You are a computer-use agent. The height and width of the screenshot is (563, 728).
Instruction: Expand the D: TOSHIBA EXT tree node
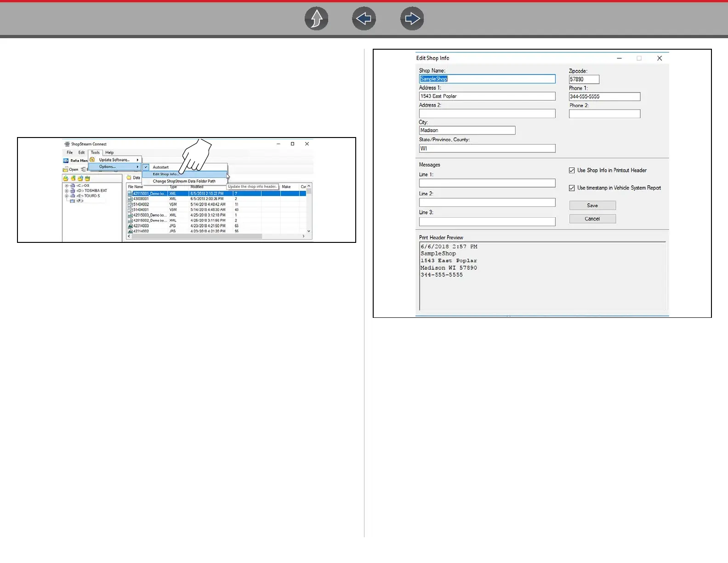[67, 190]
